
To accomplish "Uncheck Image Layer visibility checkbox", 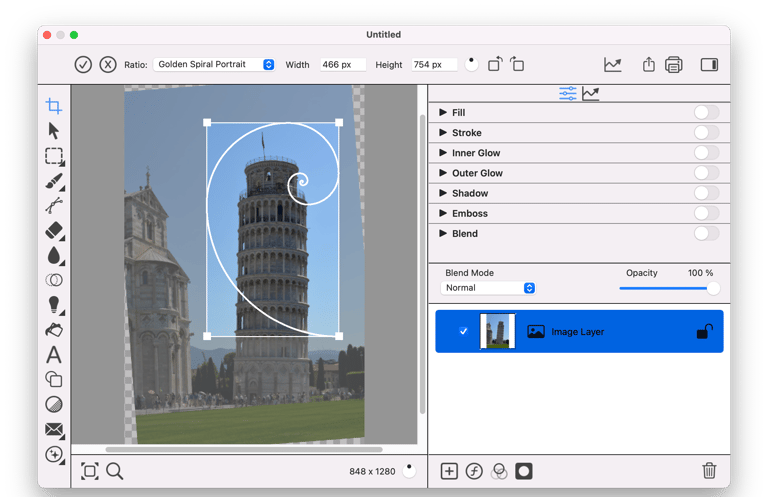I will click(463, 331).
